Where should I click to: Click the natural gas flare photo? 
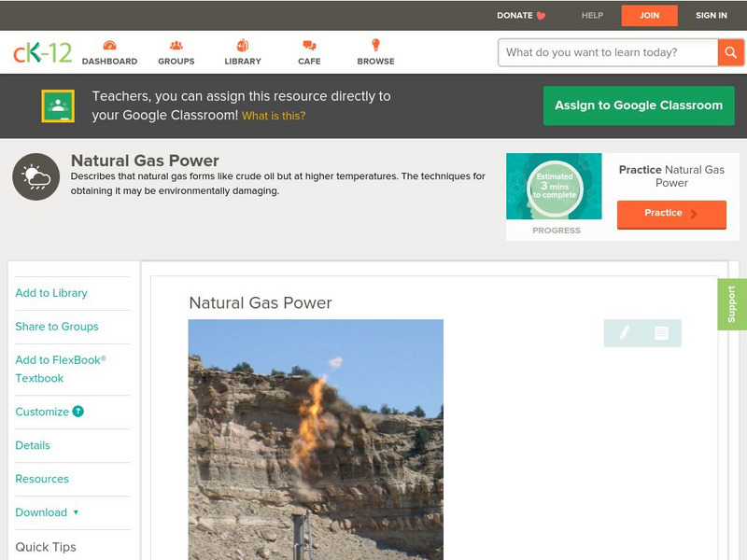tap(316, 440)
